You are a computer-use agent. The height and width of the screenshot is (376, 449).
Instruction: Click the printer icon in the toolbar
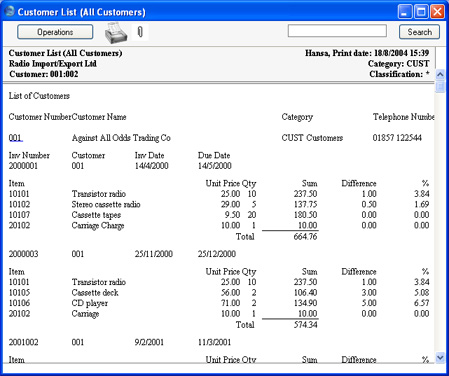(116, 33)
